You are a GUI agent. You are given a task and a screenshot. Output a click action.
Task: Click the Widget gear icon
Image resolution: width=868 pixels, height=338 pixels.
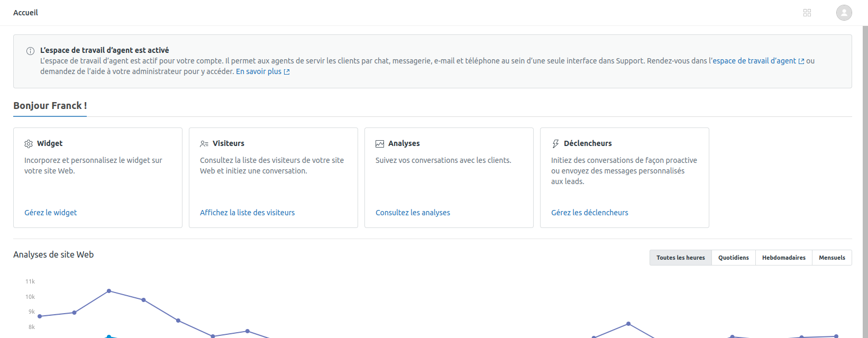pos(29,144)
